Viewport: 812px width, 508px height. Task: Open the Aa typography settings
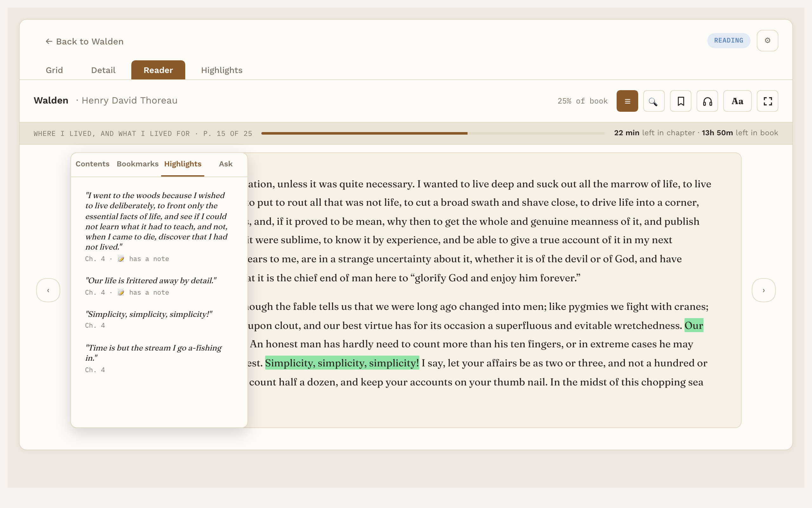coord(737,101)
